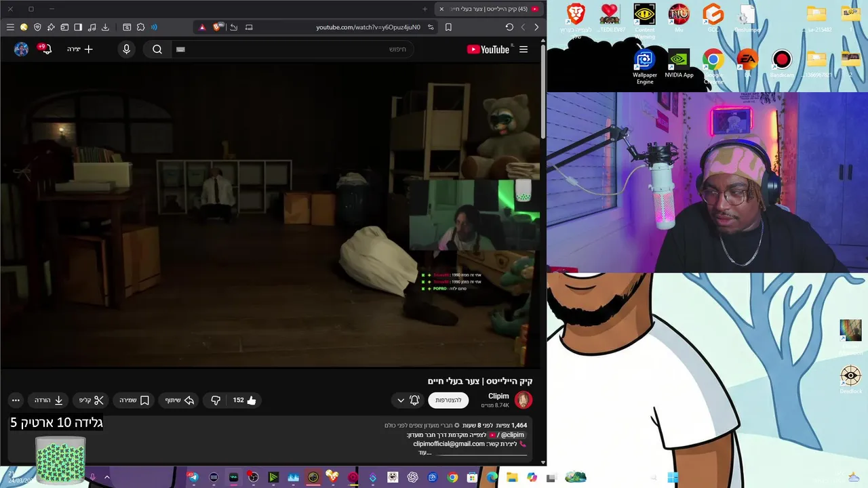Click the @clipim handle link in the description
The width and height of the screenshot is (868, 488).
(x=512, y=434)
